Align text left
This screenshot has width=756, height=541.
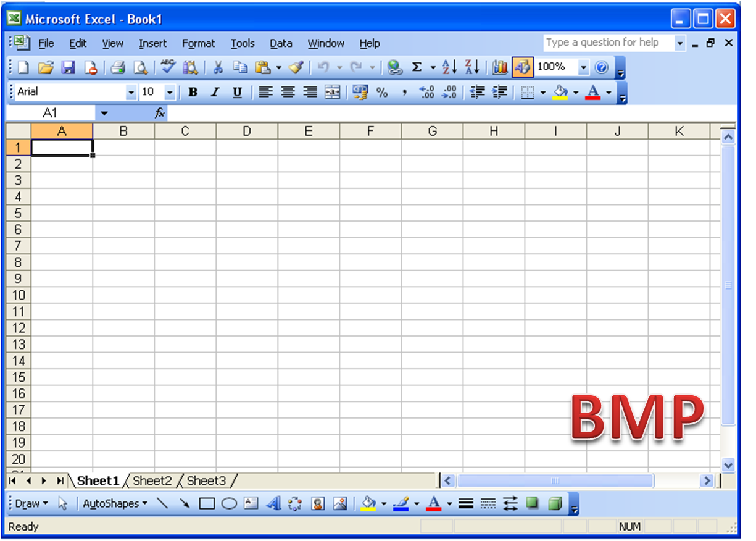[265, 93]
